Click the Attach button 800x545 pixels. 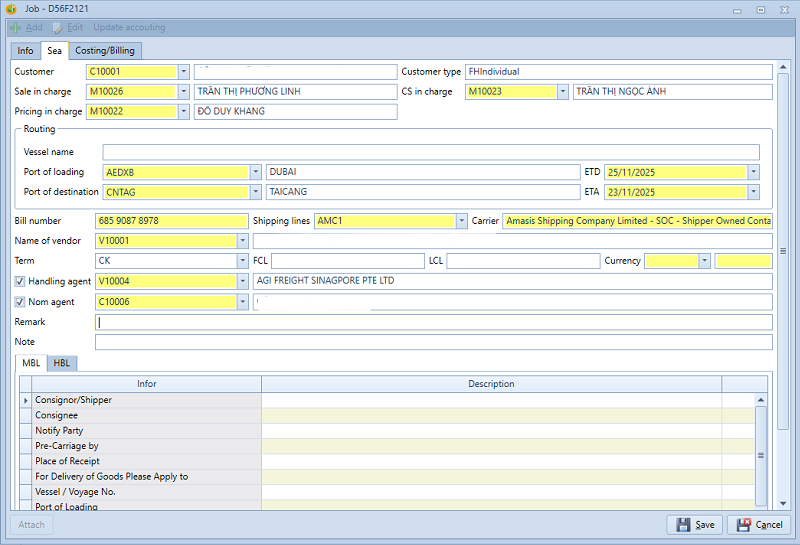point(32,524)
